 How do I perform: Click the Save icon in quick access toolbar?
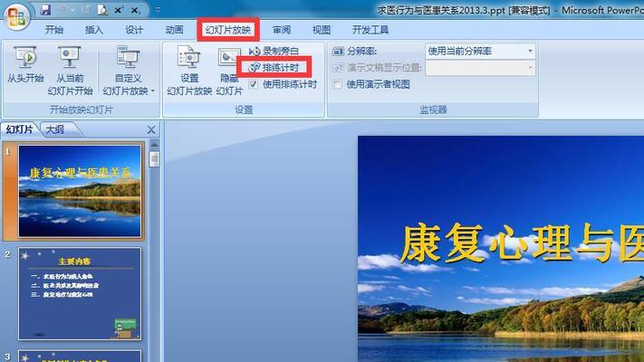point(45,10)
